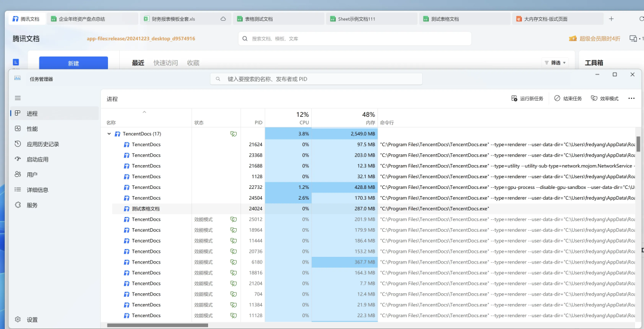
Task: Select the 进程 (Processes) sidebar item
Action: coord(55,113)
